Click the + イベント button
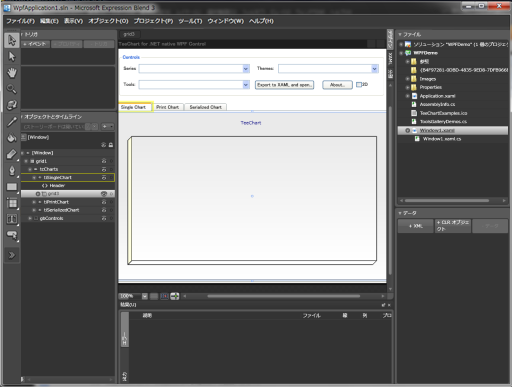This screenshot has height=387, width=512. point(36,44)
